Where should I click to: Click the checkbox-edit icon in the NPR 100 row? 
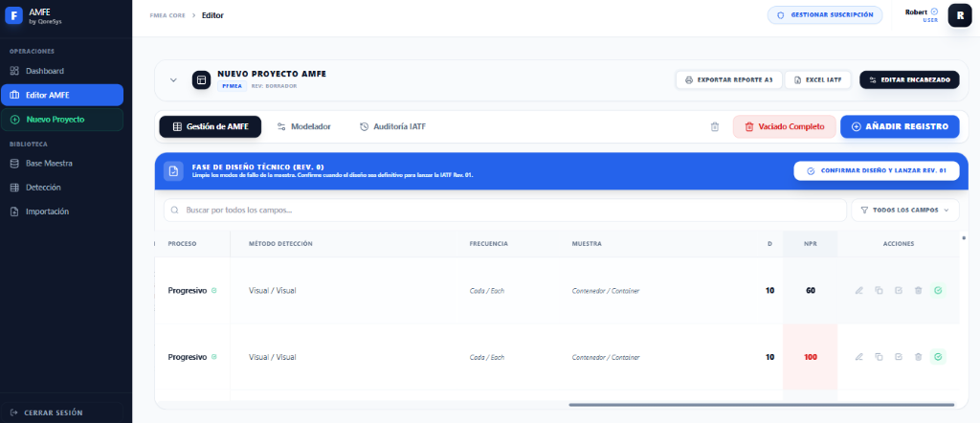[898, 357]
